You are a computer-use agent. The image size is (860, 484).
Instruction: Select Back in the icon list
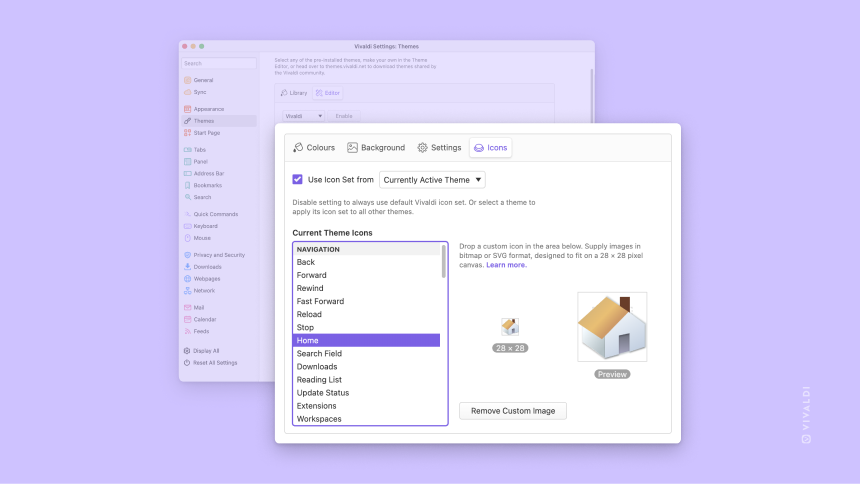(x=366, y=262)
